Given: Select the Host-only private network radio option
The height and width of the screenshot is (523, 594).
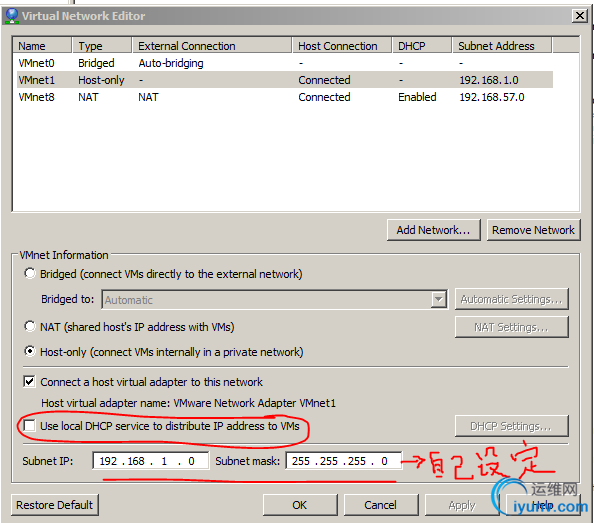Looking at the screenshot, I should tap(30, 351).
